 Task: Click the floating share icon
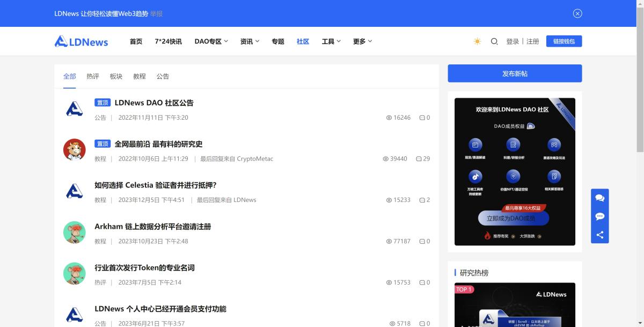(x=599, y=234)
